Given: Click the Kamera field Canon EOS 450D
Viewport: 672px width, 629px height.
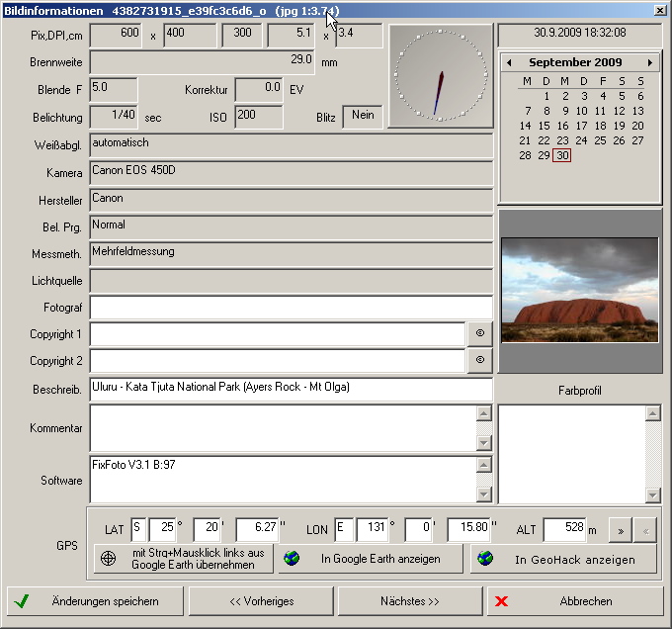Looking at the screenshot, I should click(292, 173).
